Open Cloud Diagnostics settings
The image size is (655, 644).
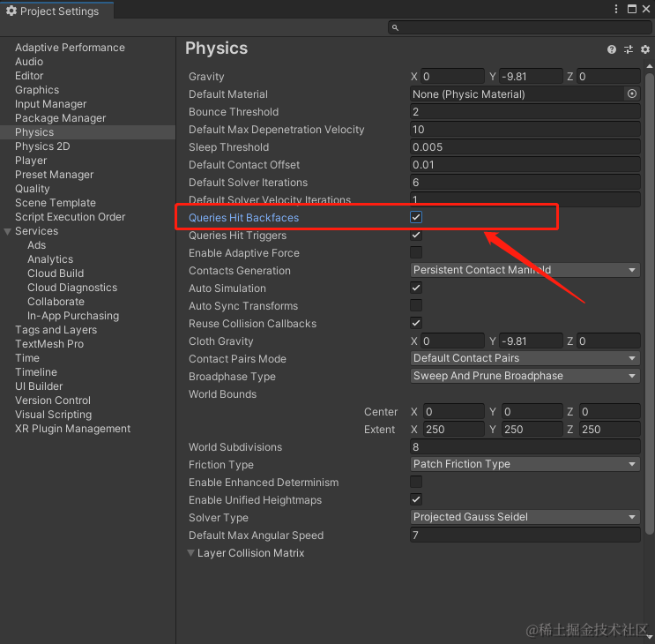(72, 288)
